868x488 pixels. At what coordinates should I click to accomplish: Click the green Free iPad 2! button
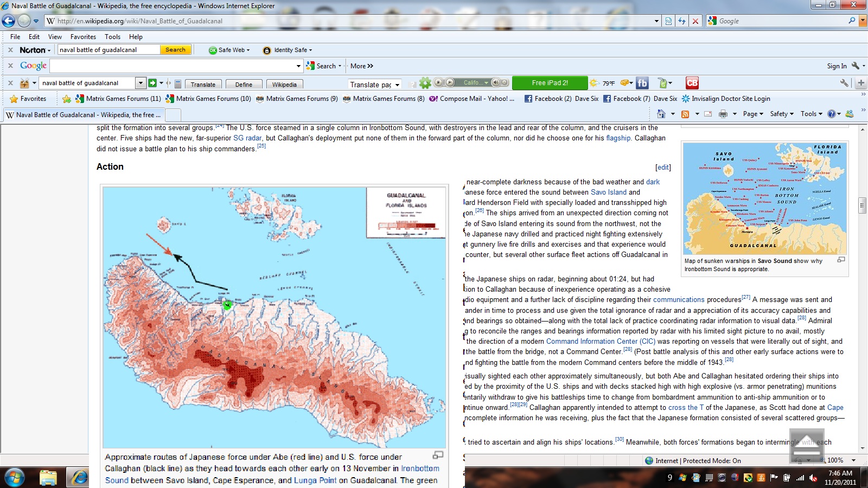pos(550,83)
